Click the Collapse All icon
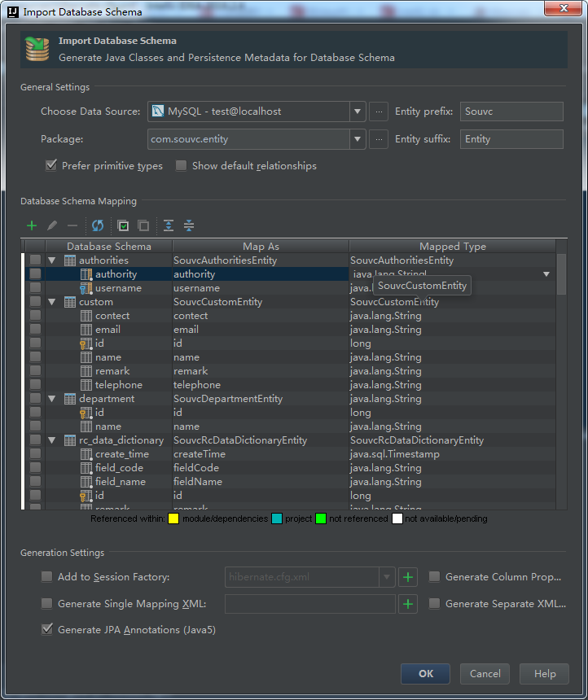Image resolution: width=588 pixels, height=700 pixels. point(189,225)
